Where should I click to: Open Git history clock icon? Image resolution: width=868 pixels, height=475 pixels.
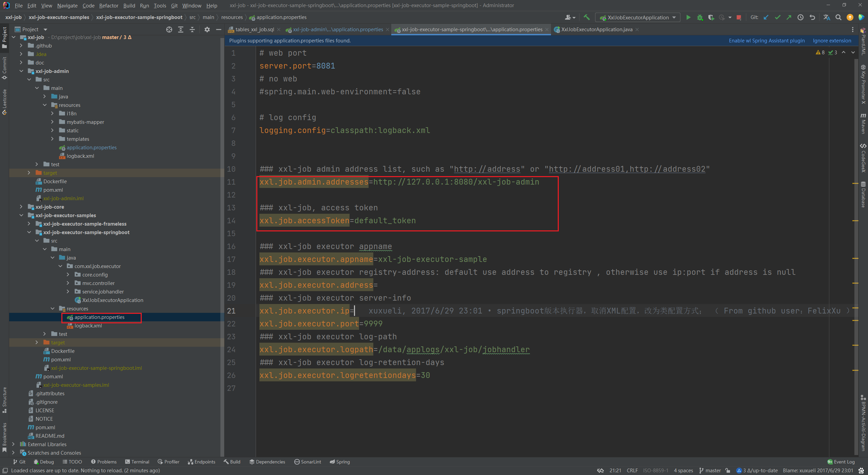[800, 17]
